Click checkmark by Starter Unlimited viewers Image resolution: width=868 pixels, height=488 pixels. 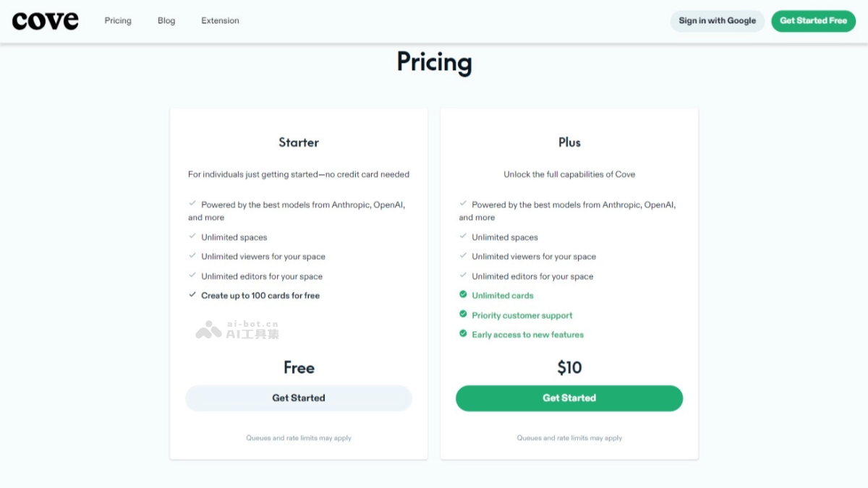[192, 256]
